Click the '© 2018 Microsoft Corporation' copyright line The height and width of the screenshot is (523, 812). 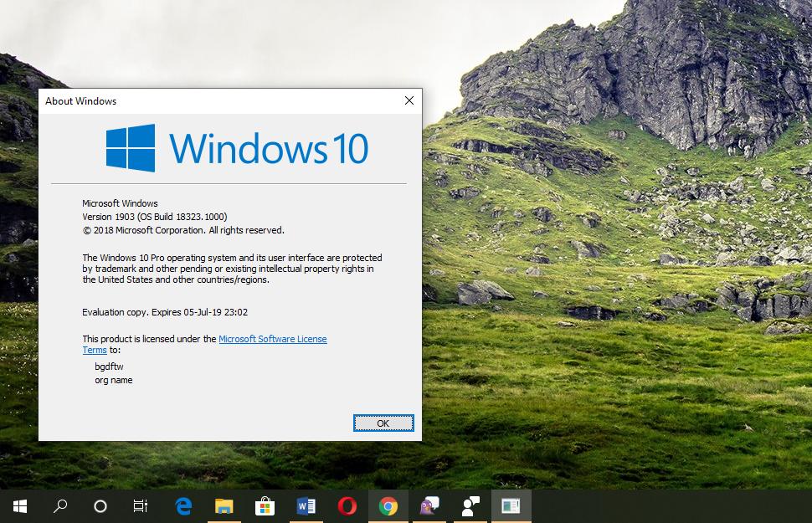tap(183, 230)
